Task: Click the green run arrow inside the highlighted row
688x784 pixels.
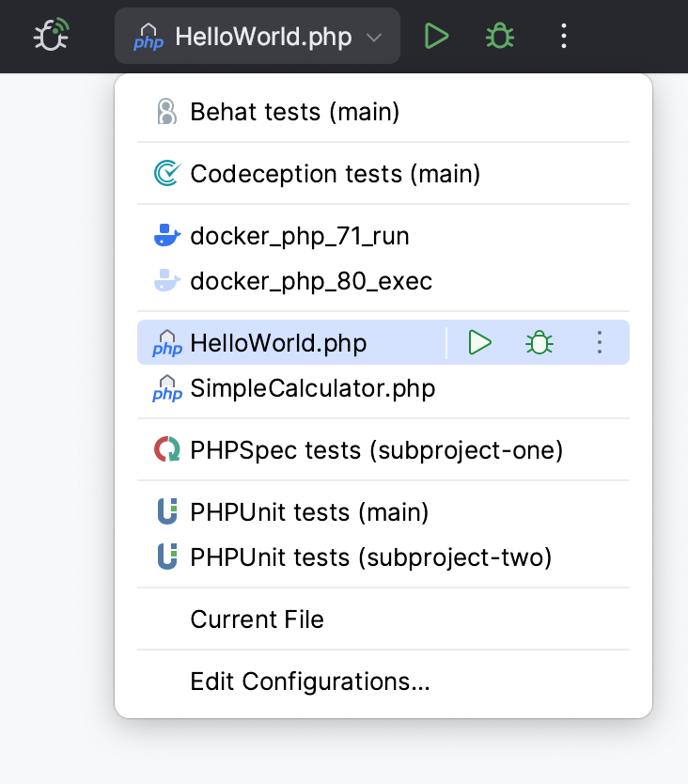Action: tap(479, 343)
